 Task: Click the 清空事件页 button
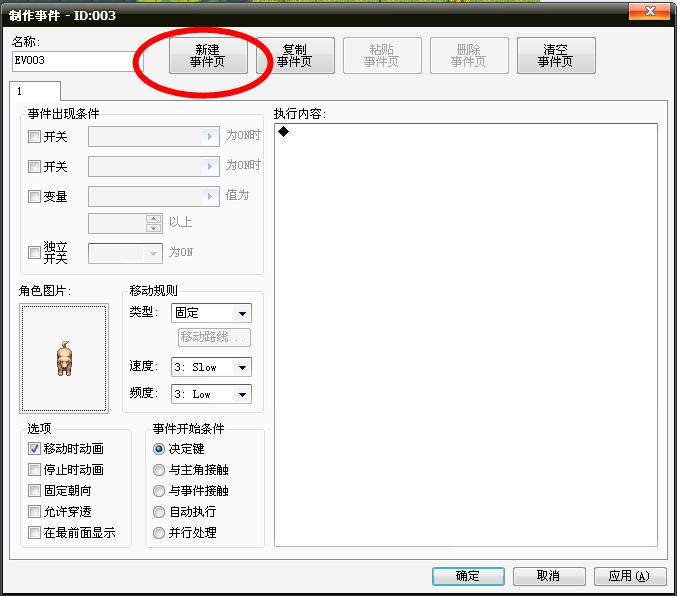click(x=556, y=55)
